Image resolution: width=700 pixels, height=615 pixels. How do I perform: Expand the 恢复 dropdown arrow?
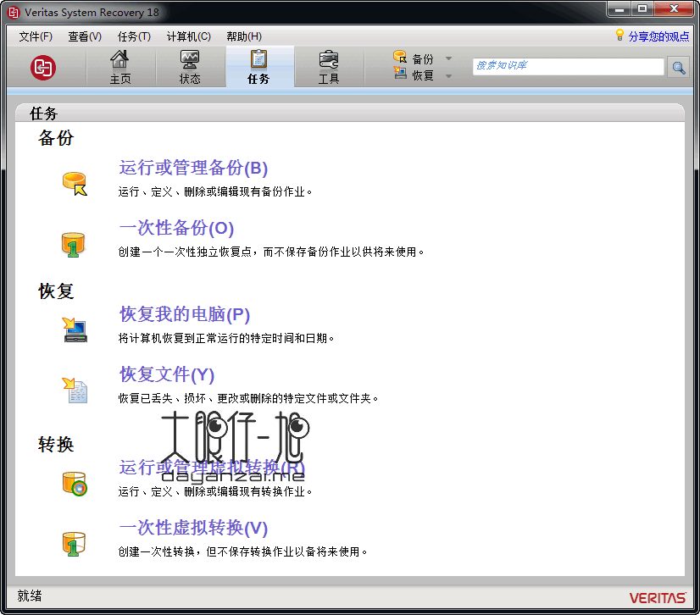coord(448,76)
